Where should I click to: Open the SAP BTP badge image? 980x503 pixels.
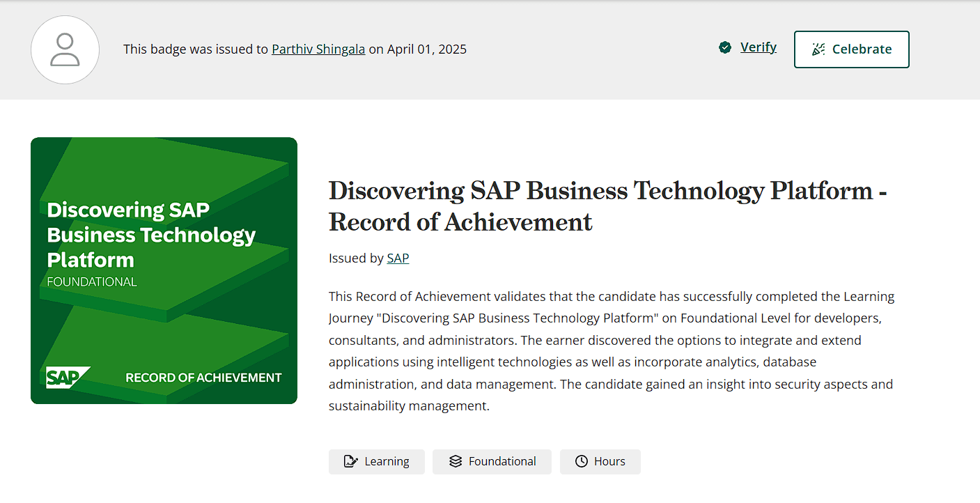(x=164, y=270)
